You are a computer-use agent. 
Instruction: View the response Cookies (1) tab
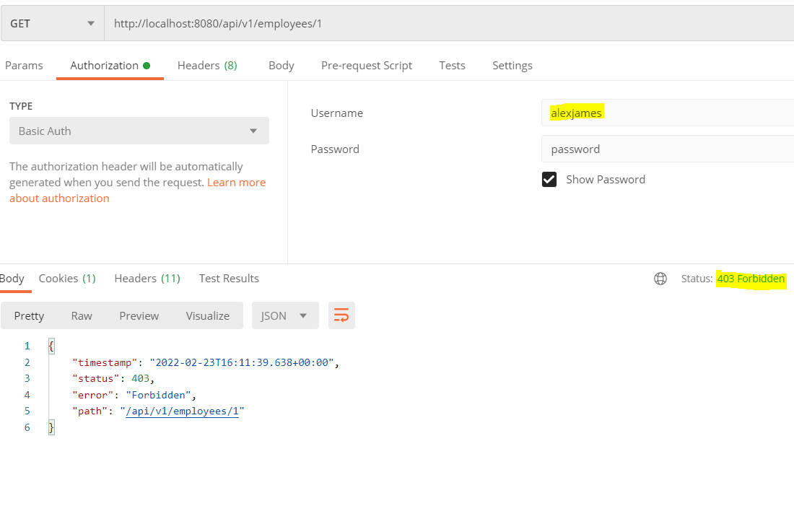pyautogui.click(x=66, y=278)
